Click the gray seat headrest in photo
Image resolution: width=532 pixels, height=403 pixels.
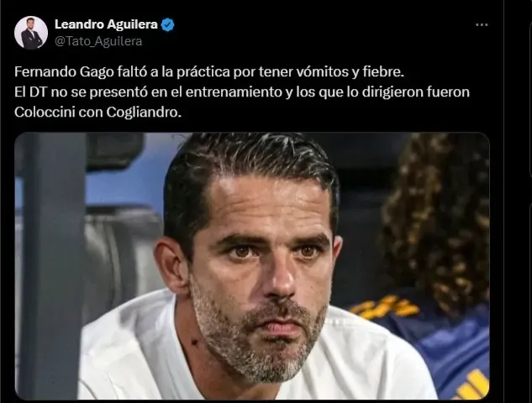(115, 149)
